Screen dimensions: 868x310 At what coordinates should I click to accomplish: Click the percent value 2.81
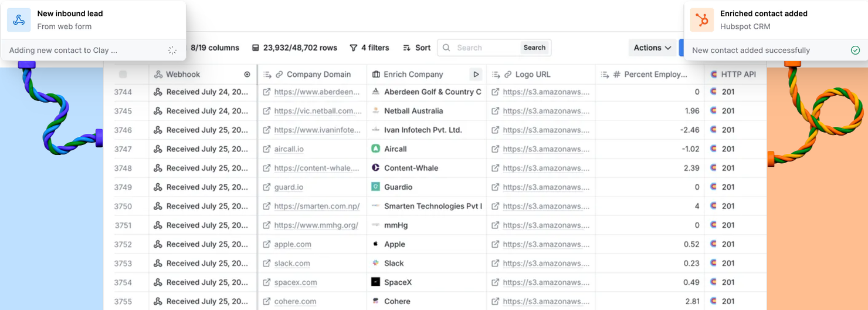(692, 301)
